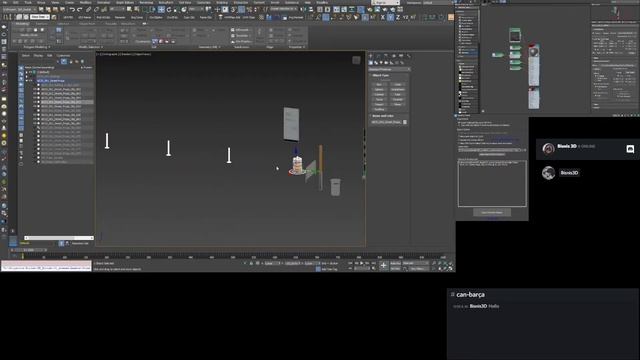Click the Scene Explorer horizontal scrollbar
640x360 pixels.
(x=59, y=238)
